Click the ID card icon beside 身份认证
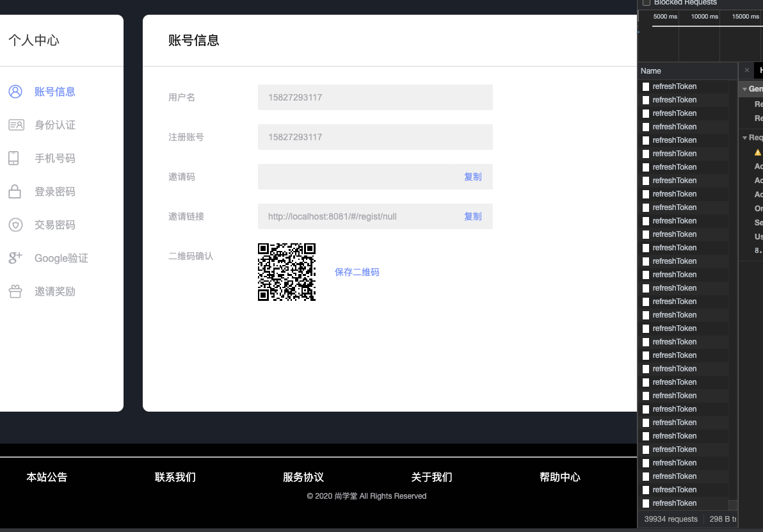This screenshot has height=532, width=763. tap(16, 125)
